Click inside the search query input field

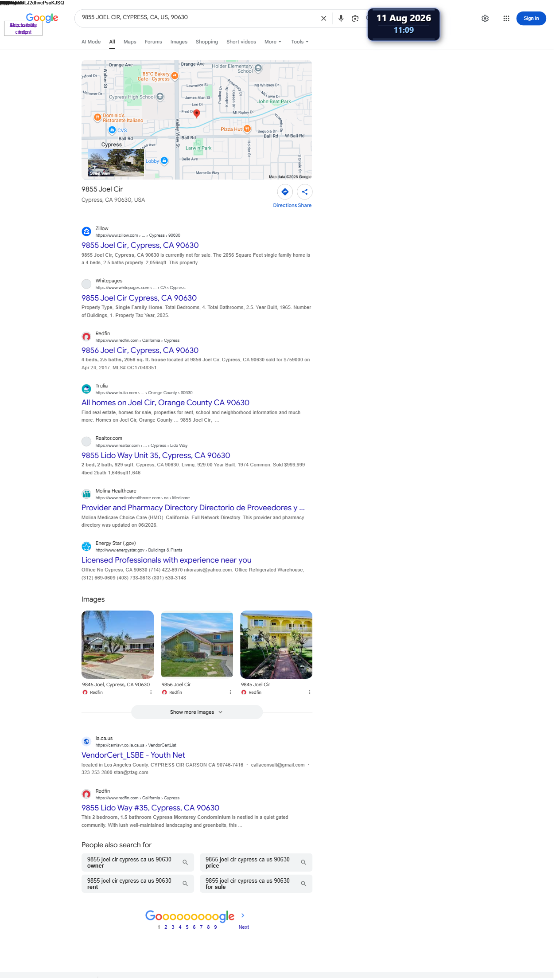point(197,17)
